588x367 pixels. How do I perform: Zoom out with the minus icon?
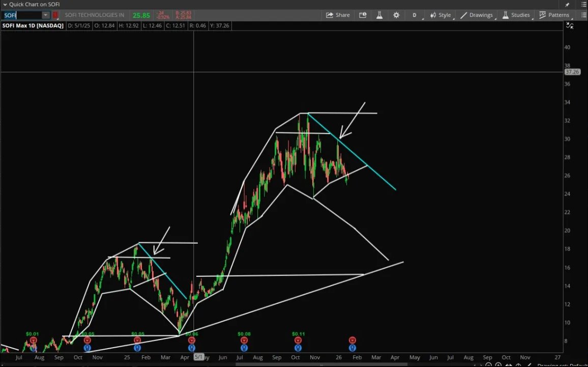pyautogui.click(x=489, y=364)
